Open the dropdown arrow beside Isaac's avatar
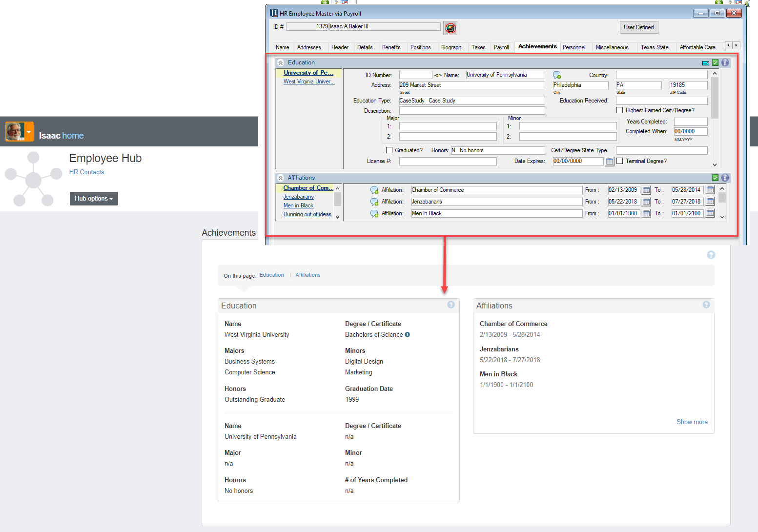The image size is (758, 532). point(29,132)
